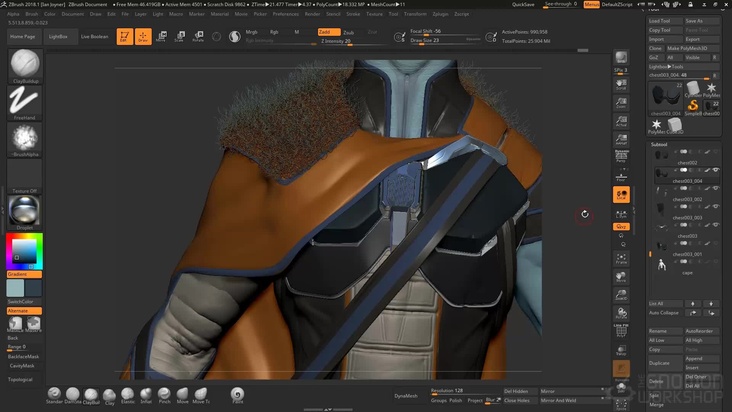Expand the DynaMesh section
732x412 pixels.
coord(406,396)
